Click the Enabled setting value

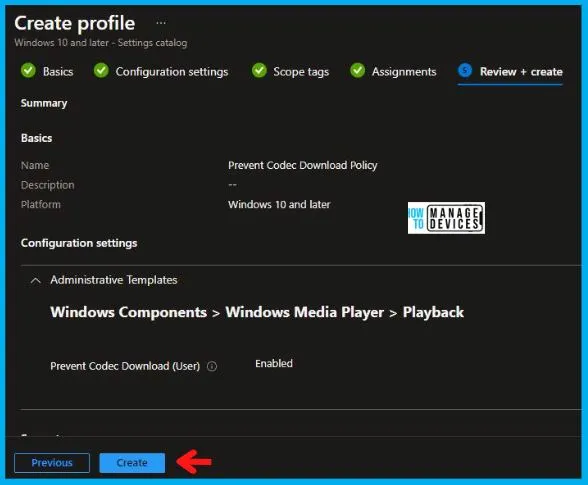tap(274, 363)
